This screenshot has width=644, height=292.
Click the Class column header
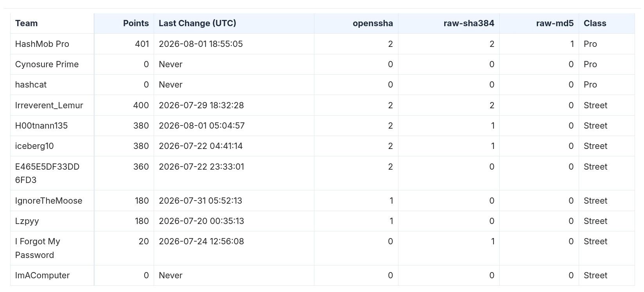tap(595, 23)
